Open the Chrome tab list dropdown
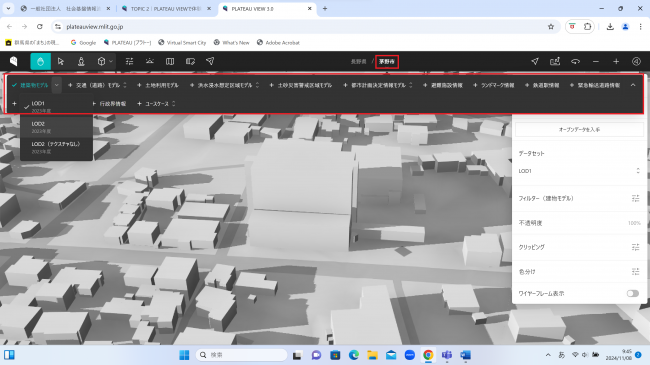The height and width of the screenshot is (365, 650). [8, 8]
